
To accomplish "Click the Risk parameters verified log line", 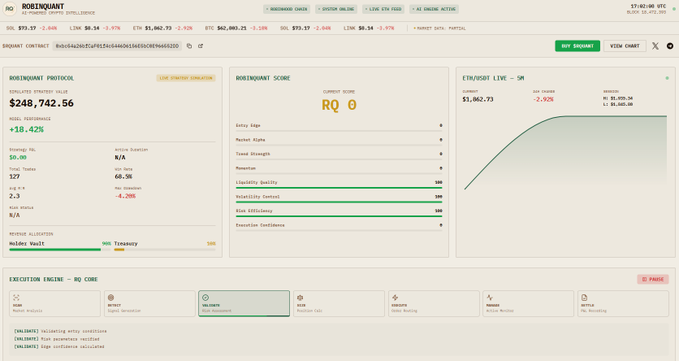I will 57,339.
